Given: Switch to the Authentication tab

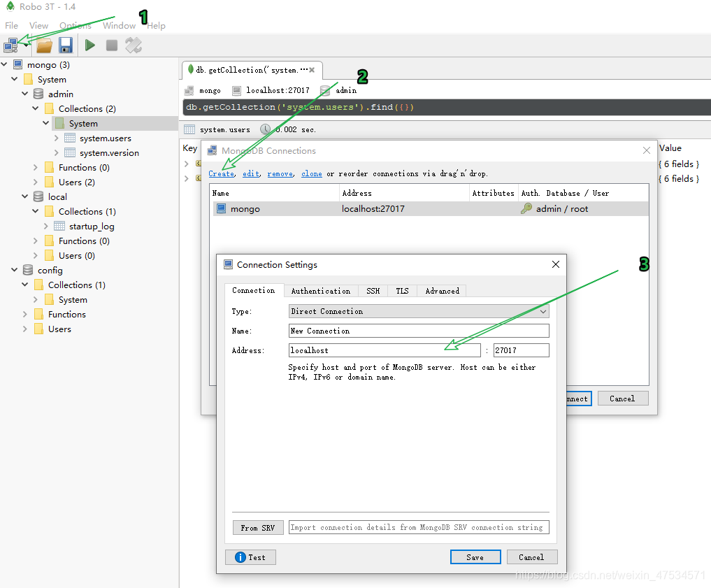Looking at the screenshot, I should tap(320, 291).
